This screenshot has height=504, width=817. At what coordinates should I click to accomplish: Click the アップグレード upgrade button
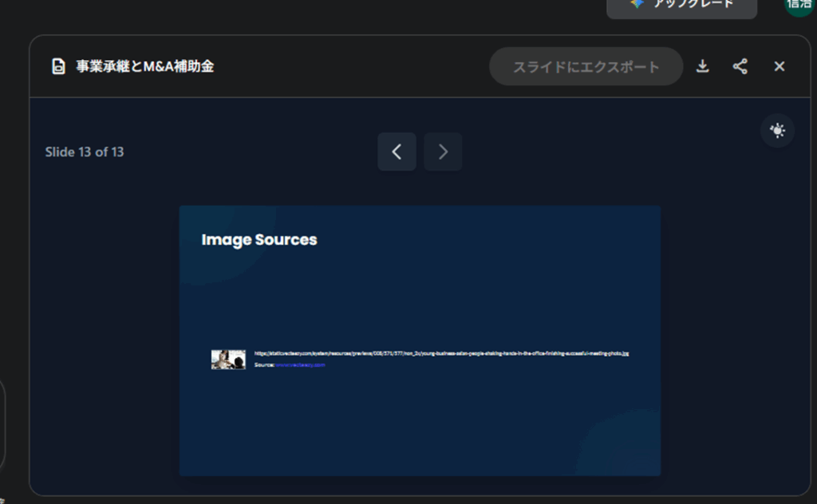click(x=682, y=6)
